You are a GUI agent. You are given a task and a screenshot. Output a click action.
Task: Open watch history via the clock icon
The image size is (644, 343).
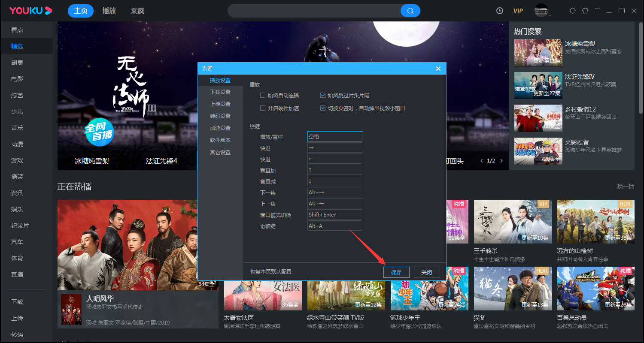[499, 11]
